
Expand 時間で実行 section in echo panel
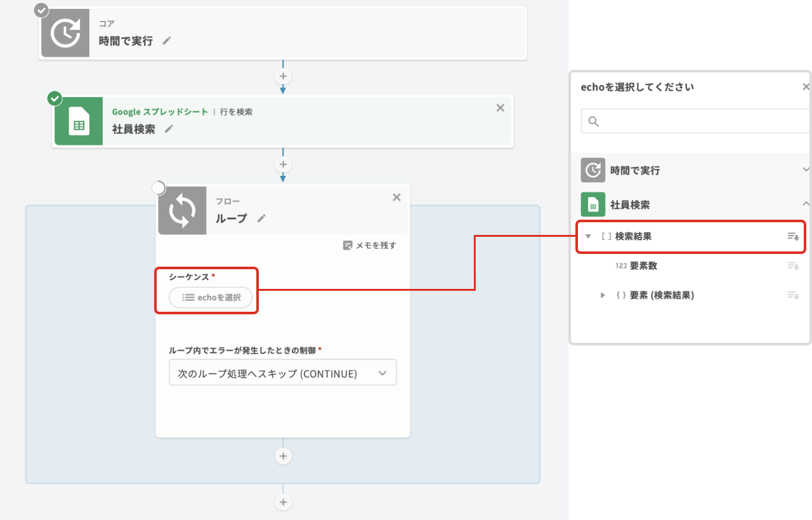[806, 170]
